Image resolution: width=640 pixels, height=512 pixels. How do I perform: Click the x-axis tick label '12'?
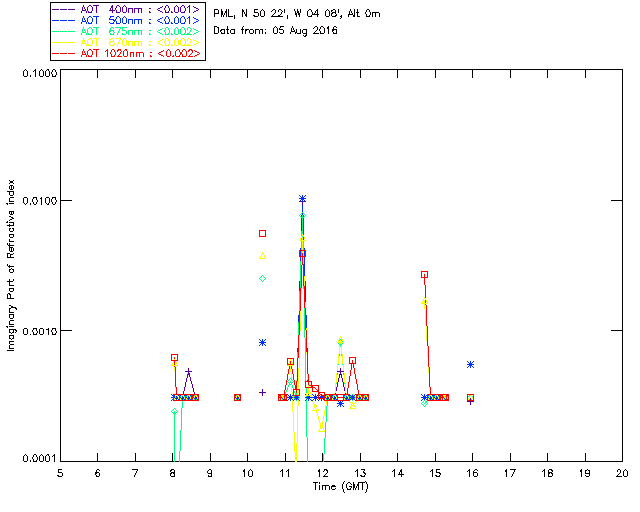(x=322, y=473)
